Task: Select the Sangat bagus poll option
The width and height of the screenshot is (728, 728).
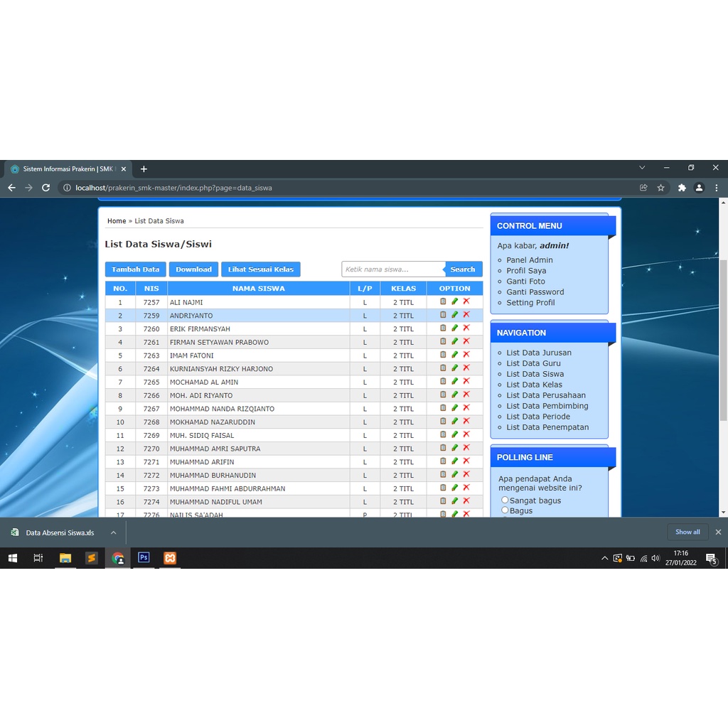Action: [505, 500]
